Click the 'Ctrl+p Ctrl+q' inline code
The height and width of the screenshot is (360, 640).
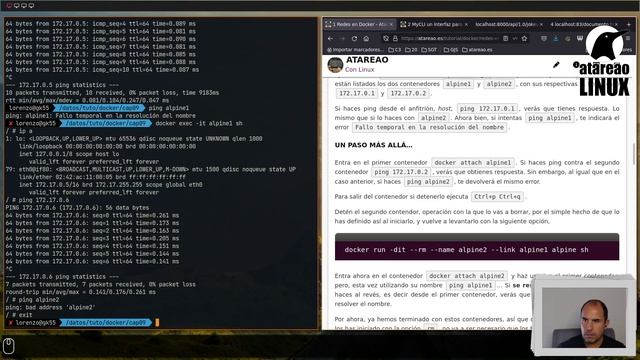click(x=497, y=196)
